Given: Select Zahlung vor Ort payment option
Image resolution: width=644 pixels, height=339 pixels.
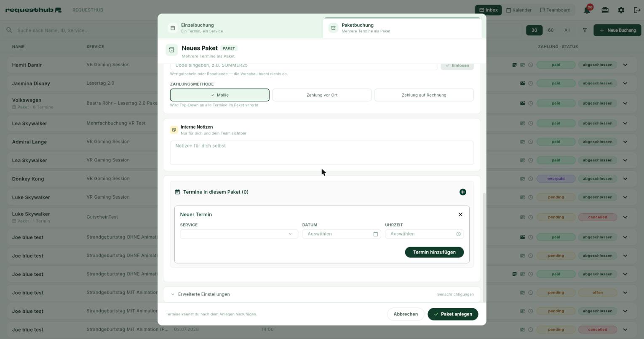Looking at the screenshot, I should click(x=322, y=95).
